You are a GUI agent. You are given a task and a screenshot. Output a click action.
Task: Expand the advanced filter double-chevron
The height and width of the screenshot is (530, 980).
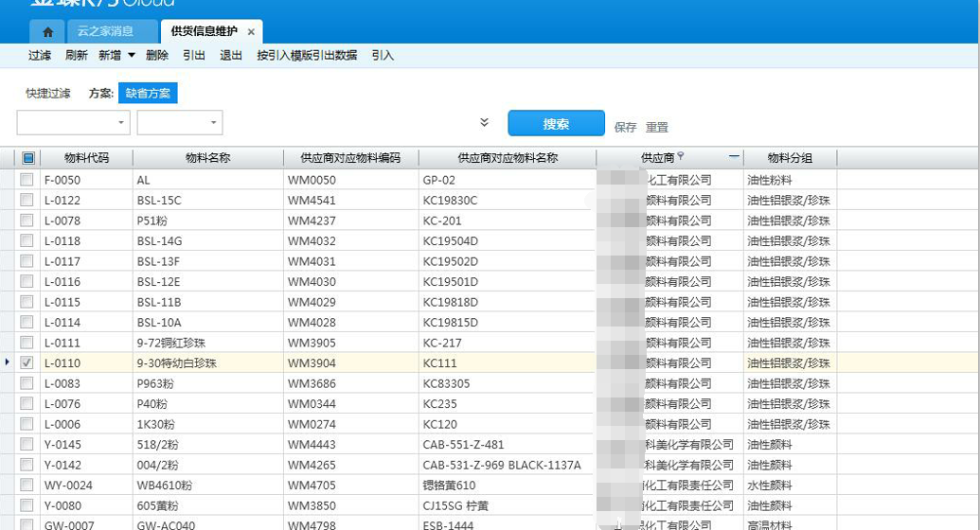[x=484, y=123]
